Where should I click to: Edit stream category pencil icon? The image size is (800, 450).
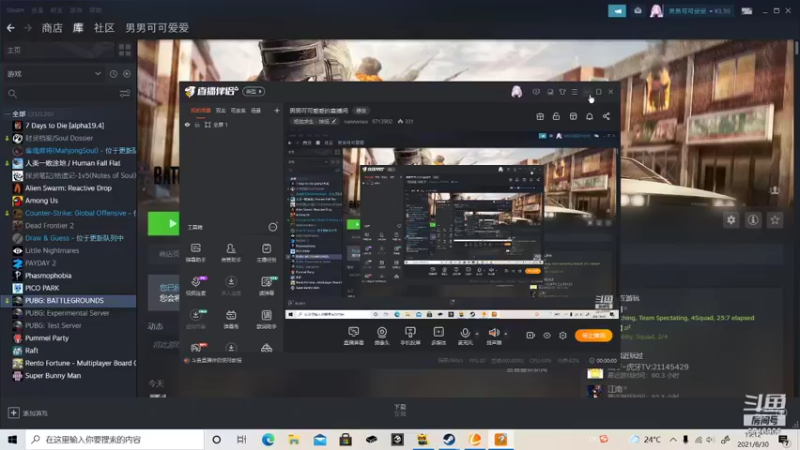334,121
